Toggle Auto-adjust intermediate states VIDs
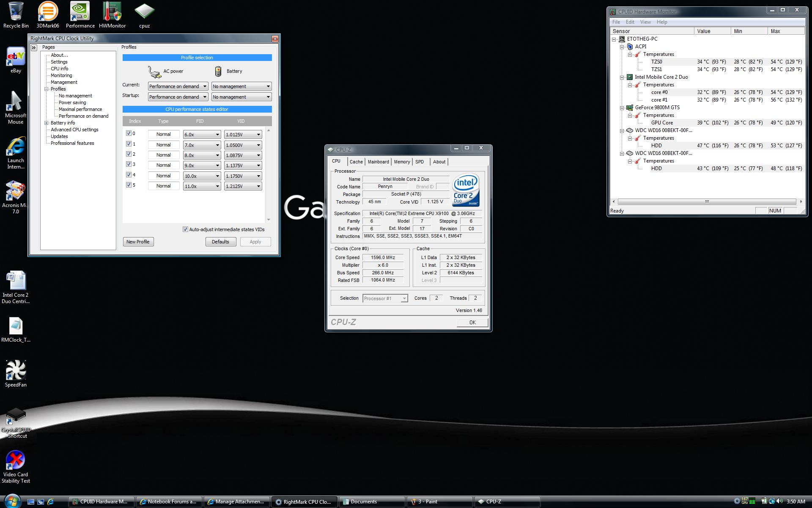 click(185, 229)
